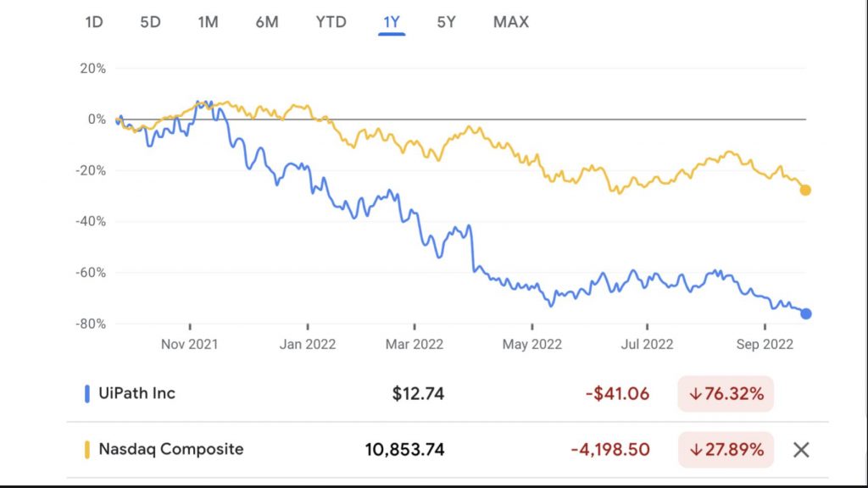Click the UiPath Inc blue color marker
The height and width of the screenshot is (488, 868).
click(87, 394)
